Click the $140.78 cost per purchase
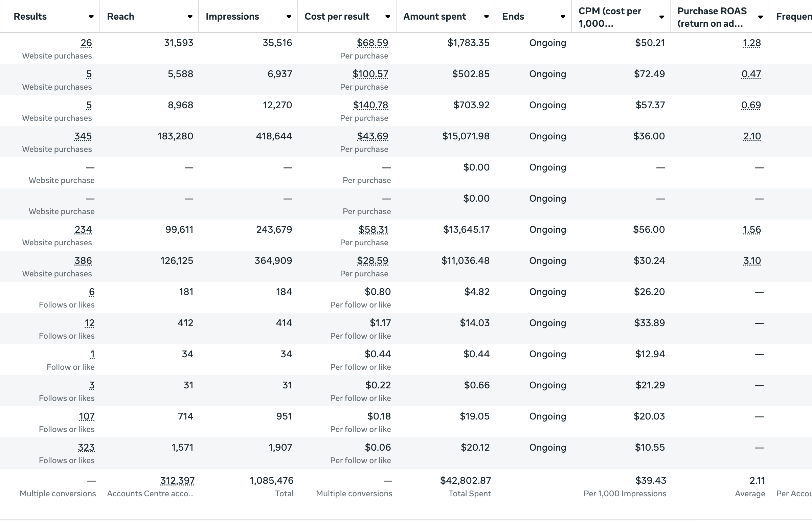This screenshot has width=812, height=521. coord(370,105)
